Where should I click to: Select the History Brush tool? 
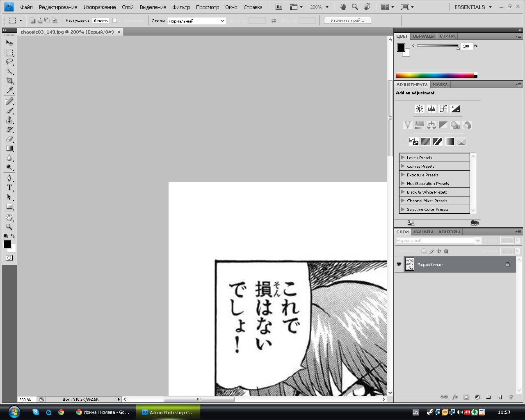point(9,130)
